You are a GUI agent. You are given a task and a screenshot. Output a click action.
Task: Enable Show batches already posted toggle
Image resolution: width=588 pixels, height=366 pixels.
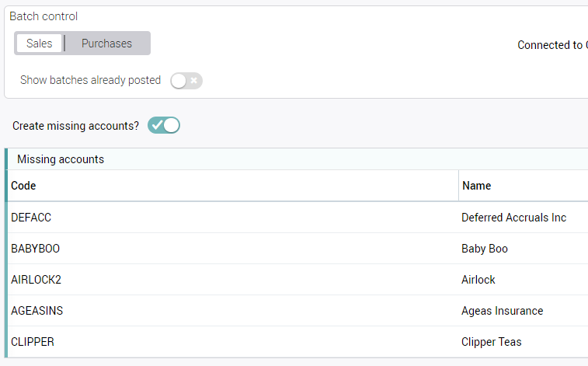(x=186, y=80)
